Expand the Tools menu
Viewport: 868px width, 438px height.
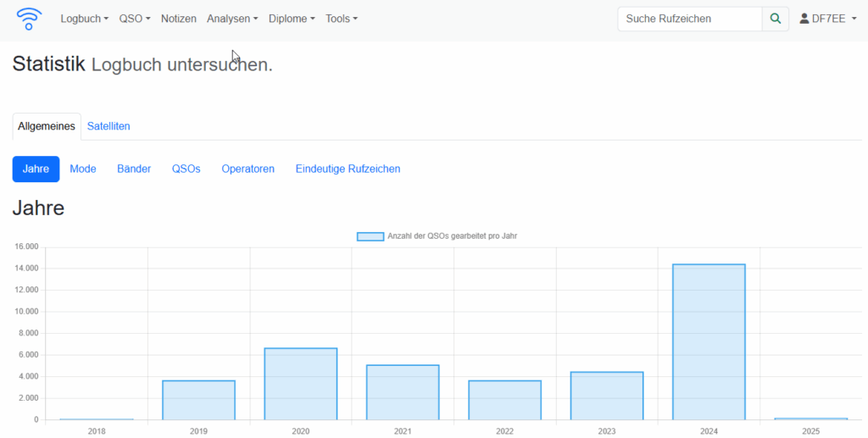tap(341, 19)
